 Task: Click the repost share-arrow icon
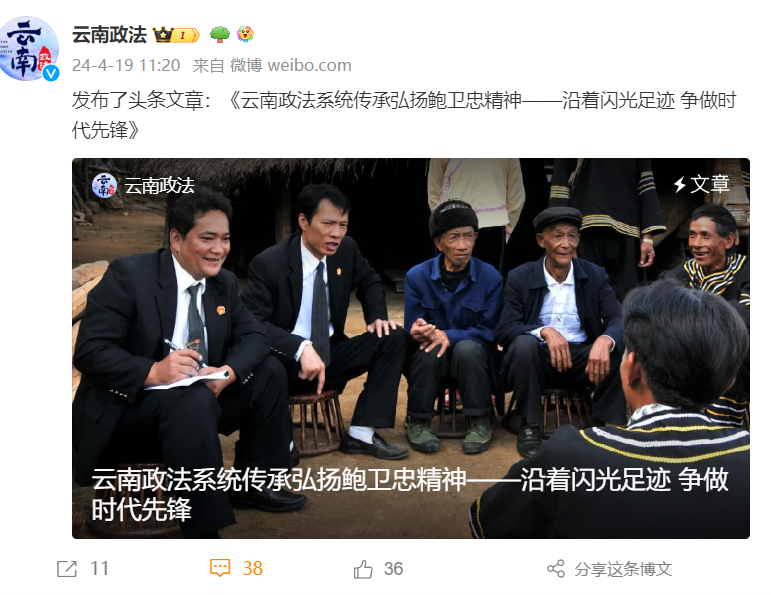(67, 569)
